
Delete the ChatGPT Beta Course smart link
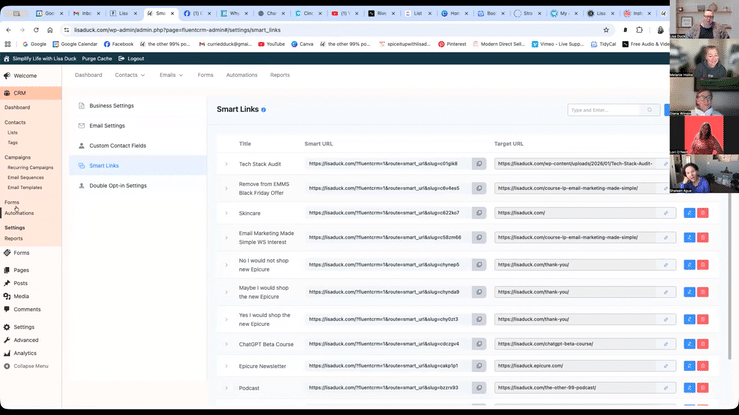tap(702, 343)
